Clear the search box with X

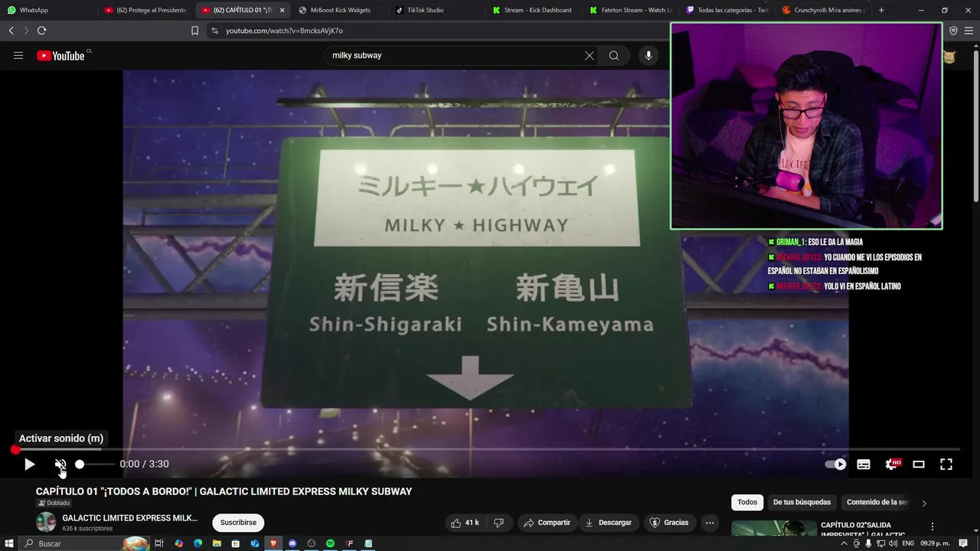(x=590, y=55)
